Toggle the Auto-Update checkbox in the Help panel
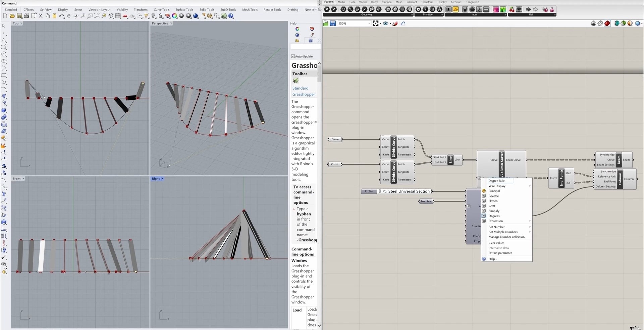Image resolution: width=644 pixels, height=330 pixels. pos(292,56)
